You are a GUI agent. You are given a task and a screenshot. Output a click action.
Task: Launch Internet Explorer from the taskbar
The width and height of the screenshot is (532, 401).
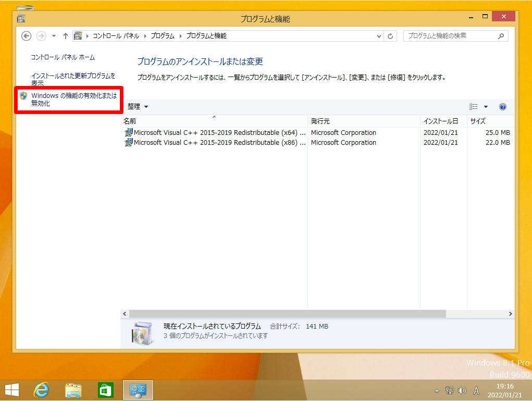41,390
